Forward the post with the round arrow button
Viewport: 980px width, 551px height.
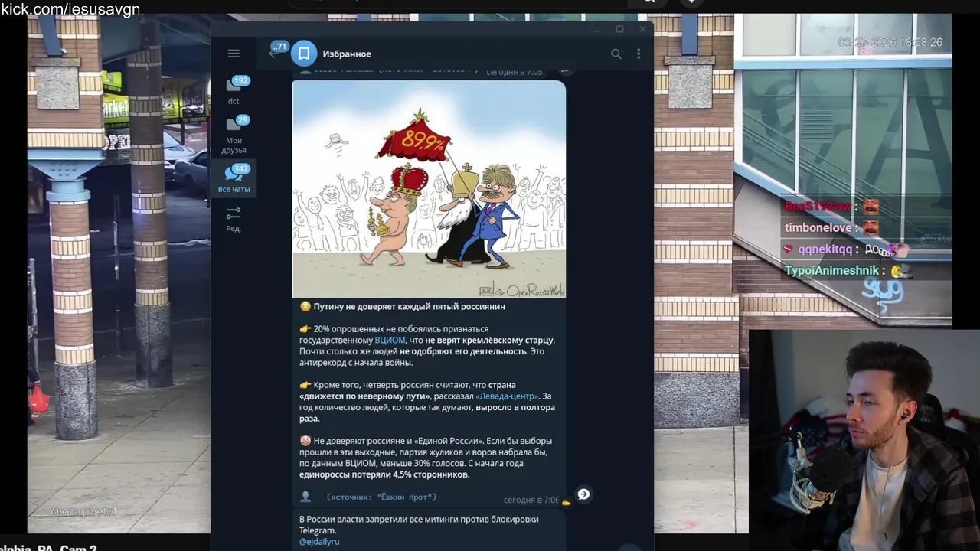[x=583, y=494]
